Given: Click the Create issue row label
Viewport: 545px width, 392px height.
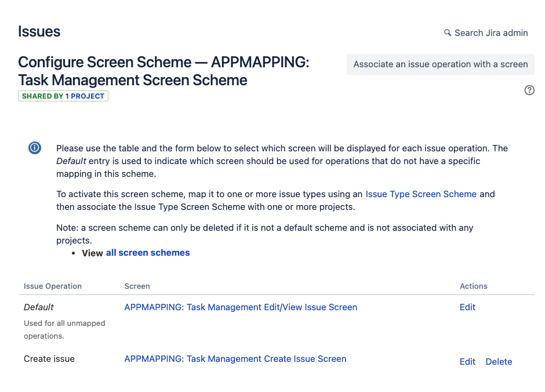Looking at the screenshot, I should coord(49,358).
